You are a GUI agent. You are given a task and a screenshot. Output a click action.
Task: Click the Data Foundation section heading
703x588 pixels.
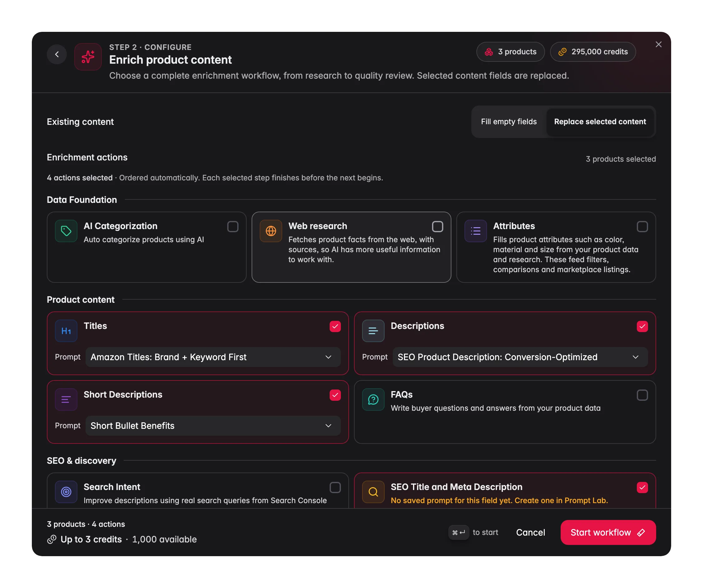pyautogui.click(x=82, y=200)
